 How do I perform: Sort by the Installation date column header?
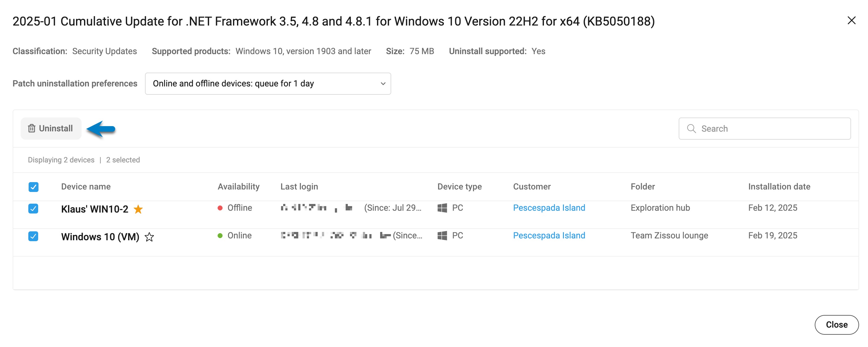pyautogui.click(x=779, y=187)
